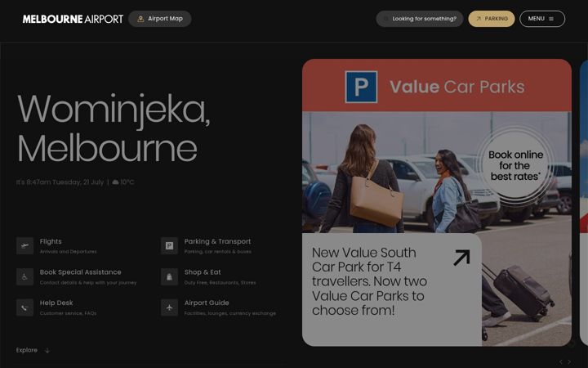Click 'Parking, car rentals & buses' subtitle

(218, 252)
